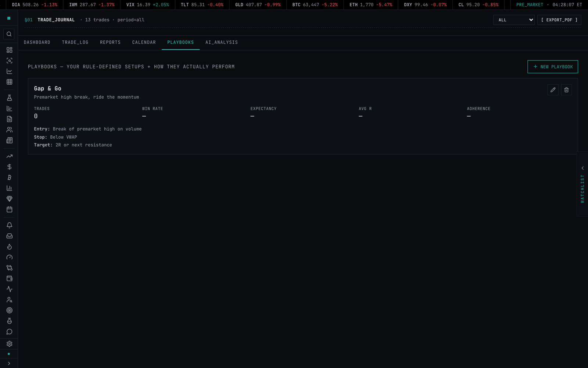Click the EXPORT_PDF button
The image size is (588, 368).
tap(559, 20)
